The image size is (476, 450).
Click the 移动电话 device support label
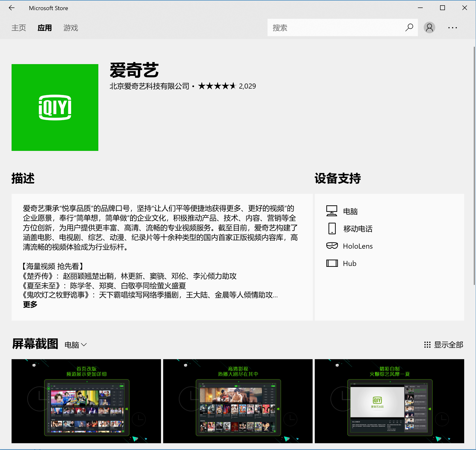(x=358, y=229)
